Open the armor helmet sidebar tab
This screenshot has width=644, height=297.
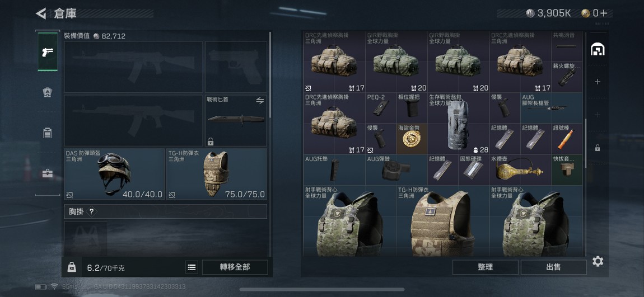48,92
